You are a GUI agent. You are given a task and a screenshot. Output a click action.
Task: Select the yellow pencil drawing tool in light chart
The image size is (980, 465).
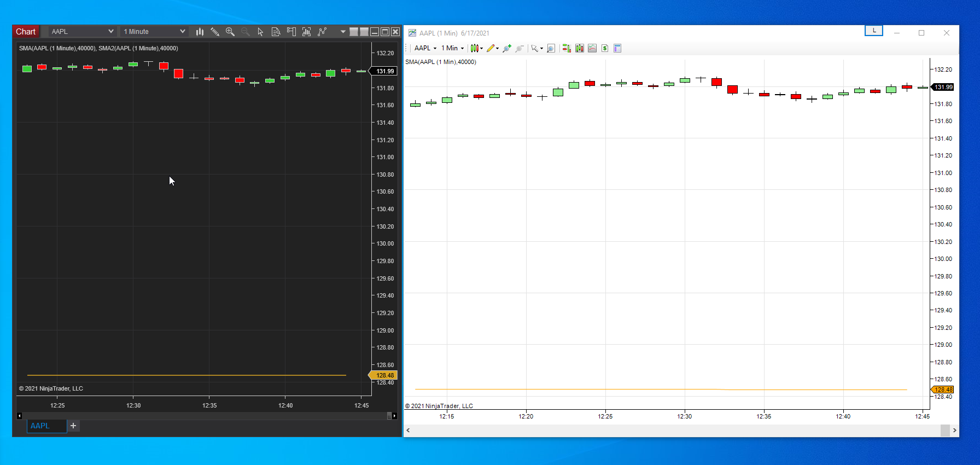(491, 48)
